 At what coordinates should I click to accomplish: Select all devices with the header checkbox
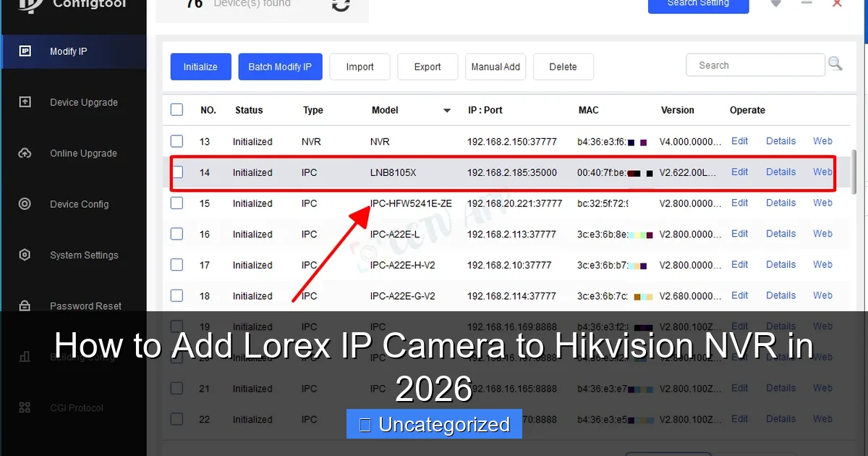176,109
